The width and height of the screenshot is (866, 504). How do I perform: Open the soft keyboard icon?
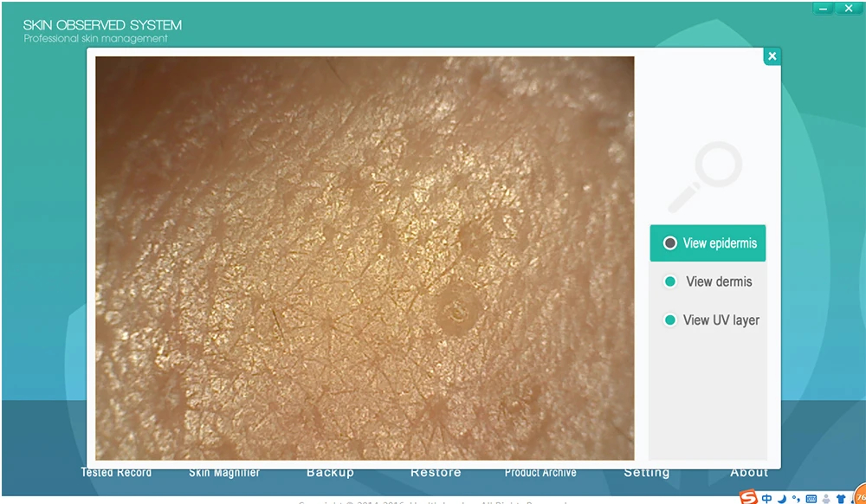811,499
